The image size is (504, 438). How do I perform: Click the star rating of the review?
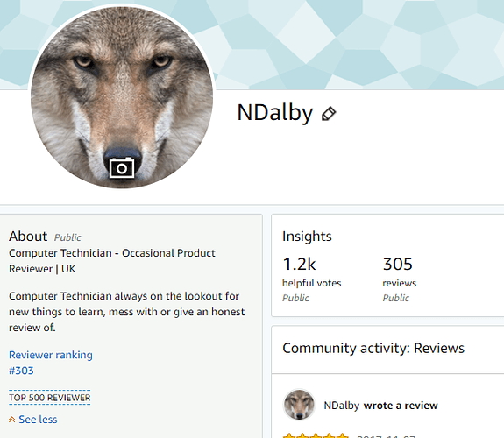[x=316, y=435]
